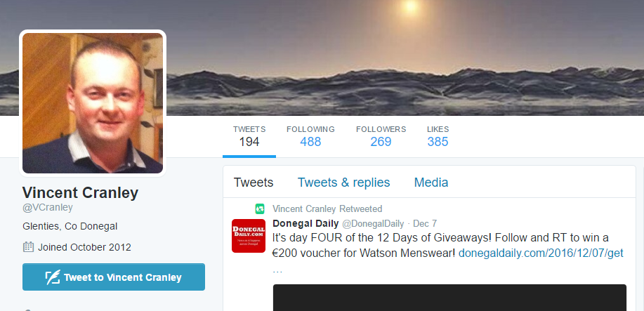Open the Following 488 list
The image size is (644, 311).
310,136
